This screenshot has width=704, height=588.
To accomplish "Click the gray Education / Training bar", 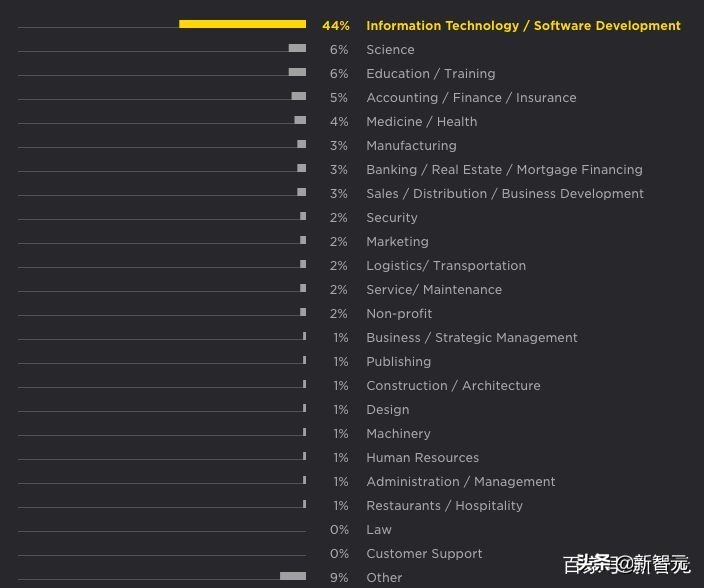I will pyautogui.click(x=297, y=72).
